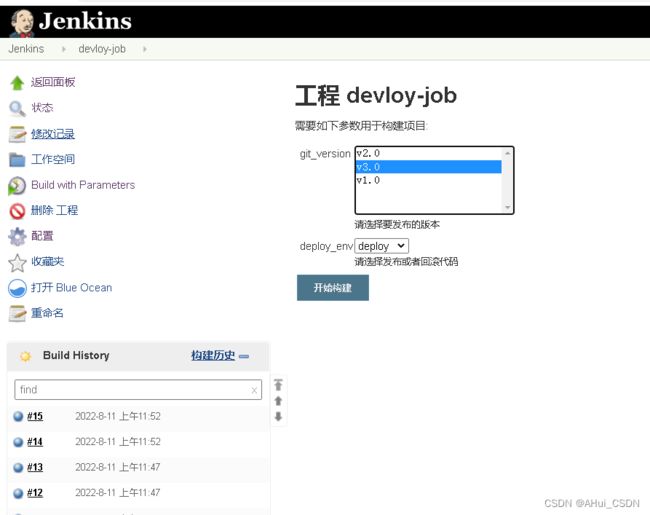Click the blue status ball for build #14
The width and height of the screenshot is (650, 515).
(x=18, y=442)
